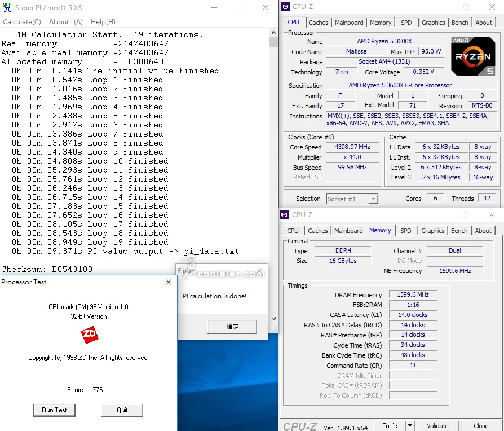Image resolution: width=504 pixels, height=431 pixels.
Task: Switch to Memory tab in upper CPU-Z window
Action: click(x=381, y=23)
